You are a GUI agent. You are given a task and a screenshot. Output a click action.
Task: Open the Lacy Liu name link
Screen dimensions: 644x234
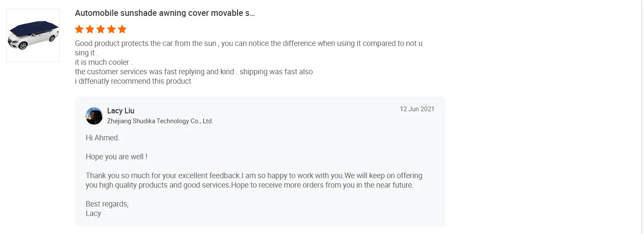pyautogui.click(x=121, y=111)
